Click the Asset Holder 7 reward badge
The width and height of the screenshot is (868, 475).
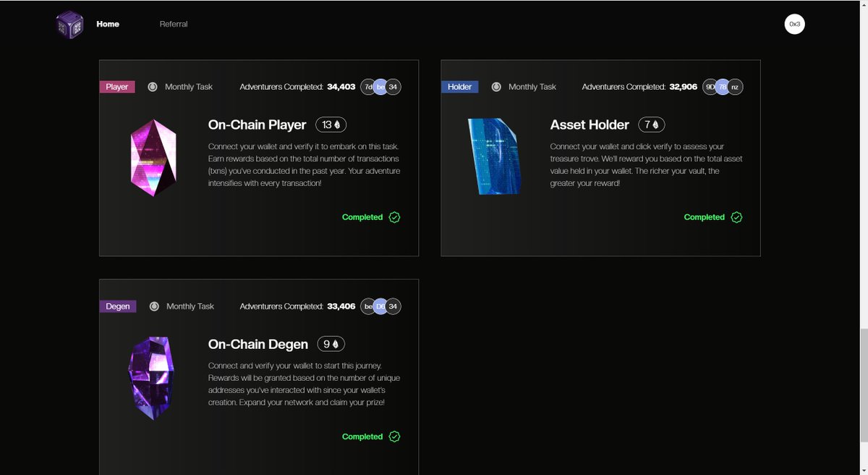tap(652, 125)
